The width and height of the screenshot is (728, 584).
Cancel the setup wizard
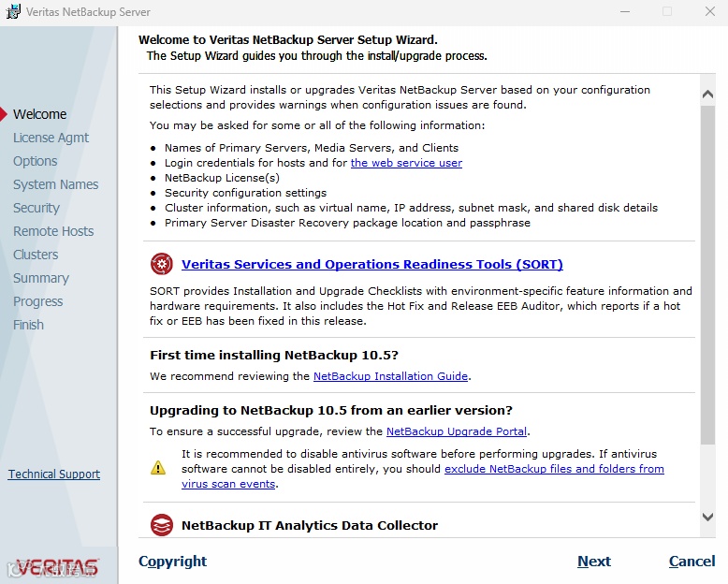(x=692, y=562)
